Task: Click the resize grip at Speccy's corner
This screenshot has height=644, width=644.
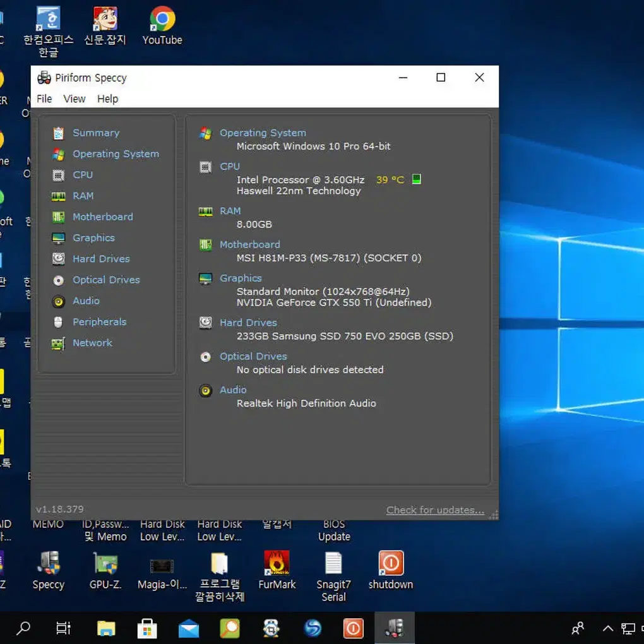Action: coord(494,515)
